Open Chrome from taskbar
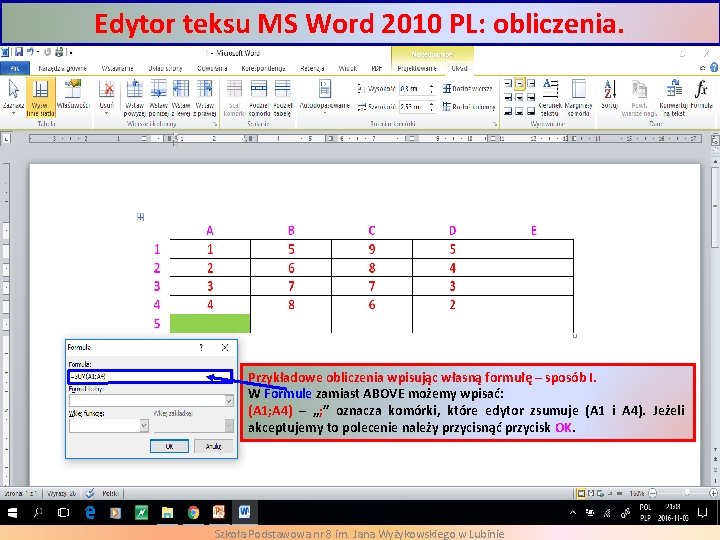 (x=193, y=512)
